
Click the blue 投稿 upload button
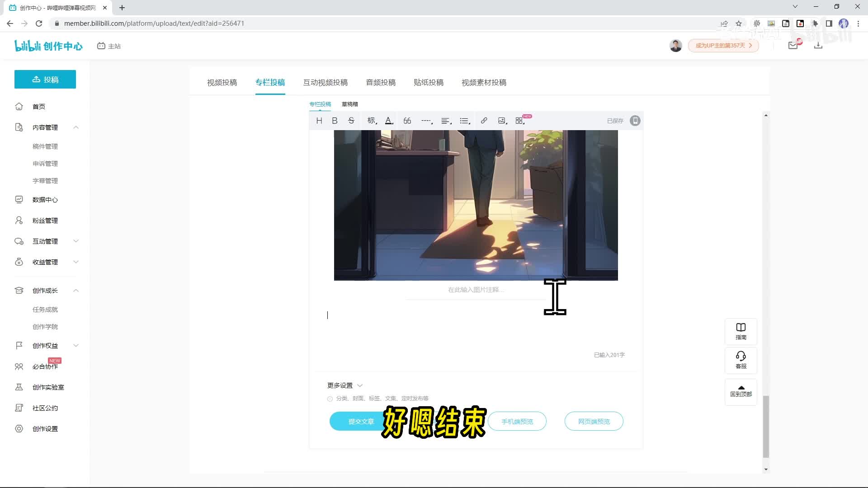[45, 80]
